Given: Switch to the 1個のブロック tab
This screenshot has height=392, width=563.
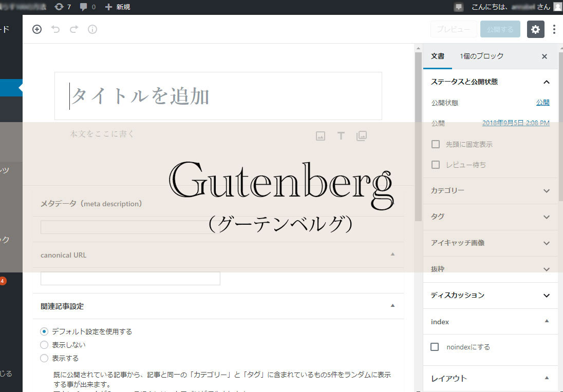Looking at the screenshot, I should [481, 56].
